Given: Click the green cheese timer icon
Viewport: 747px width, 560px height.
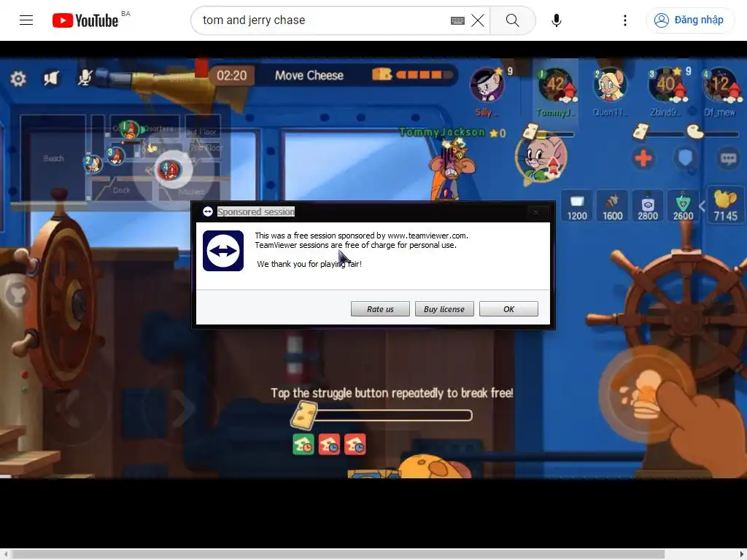Looking at the screenshot, I should 303,444.
